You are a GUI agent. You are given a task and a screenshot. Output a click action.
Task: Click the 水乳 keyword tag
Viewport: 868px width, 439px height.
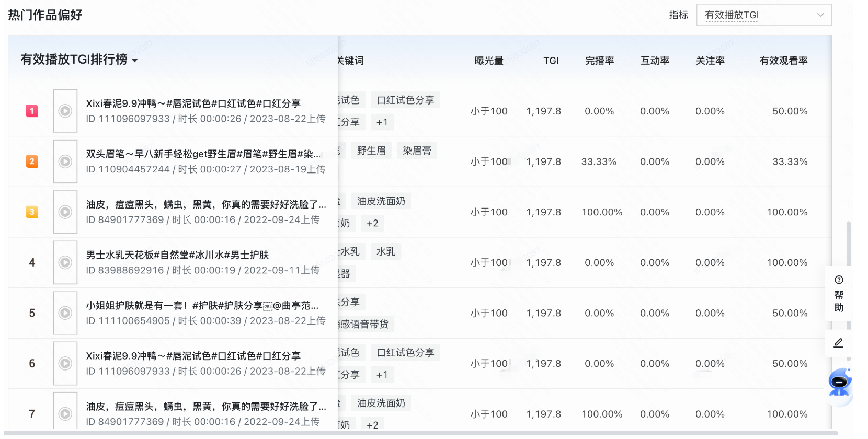tap(386, 251)
